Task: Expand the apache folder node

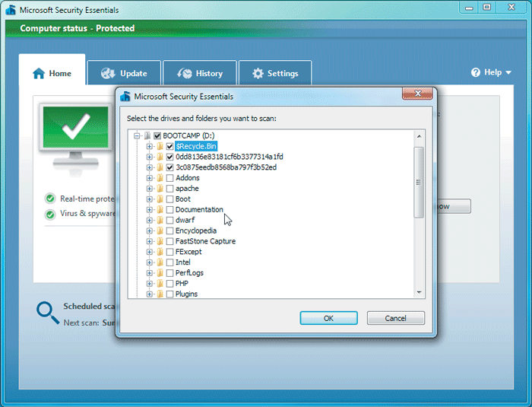Action: point(149,189)
